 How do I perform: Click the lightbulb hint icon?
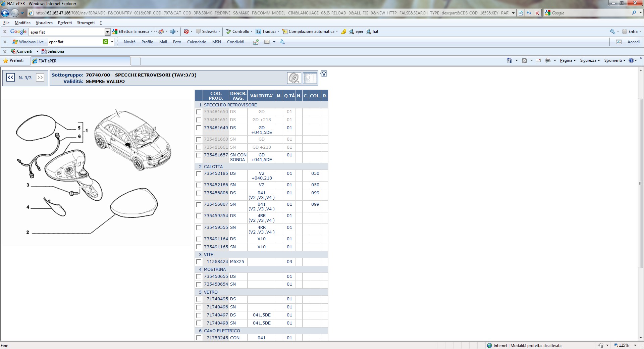coord(324,73)
